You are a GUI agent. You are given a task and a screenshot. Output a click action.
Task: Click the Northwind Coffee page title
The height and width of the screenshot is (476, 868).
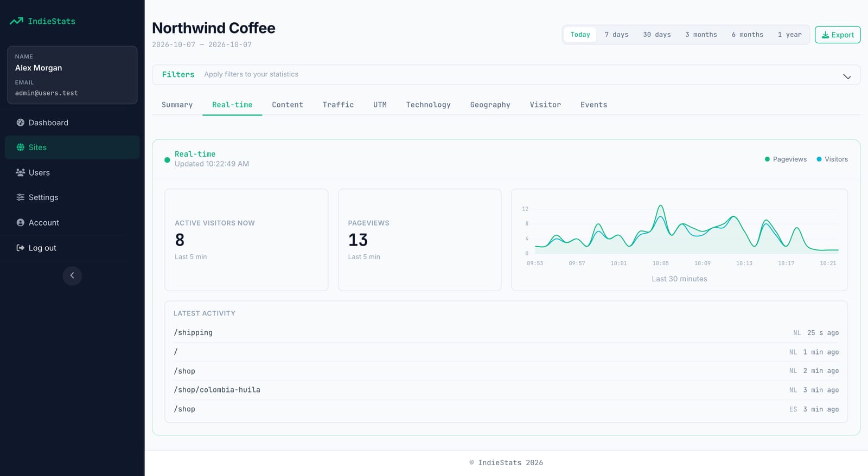click(x=214, y=28)
